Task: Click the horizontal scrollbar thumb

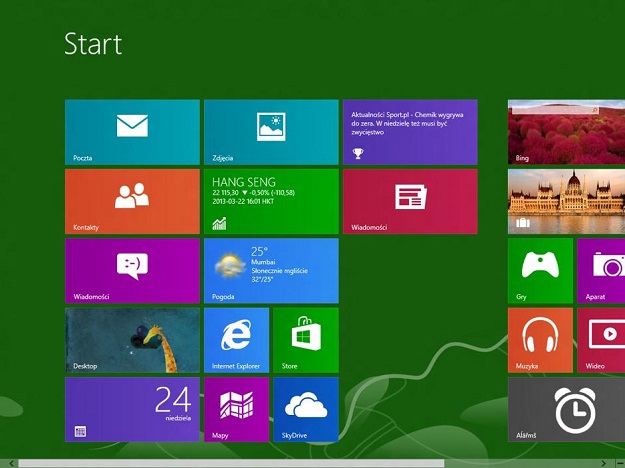Action: pyautogui.click(x=231, y=463)
